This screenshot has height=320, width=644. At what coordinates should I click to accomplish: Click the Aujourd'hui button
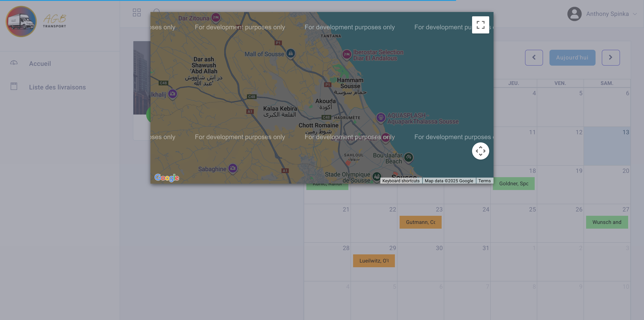click(572, 57)
